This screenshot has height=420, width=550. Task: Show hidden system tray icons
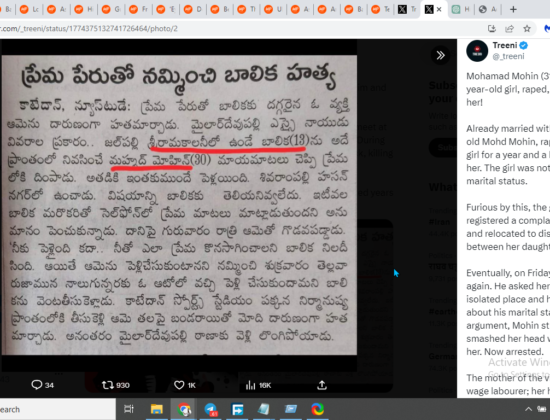point(528,409)
